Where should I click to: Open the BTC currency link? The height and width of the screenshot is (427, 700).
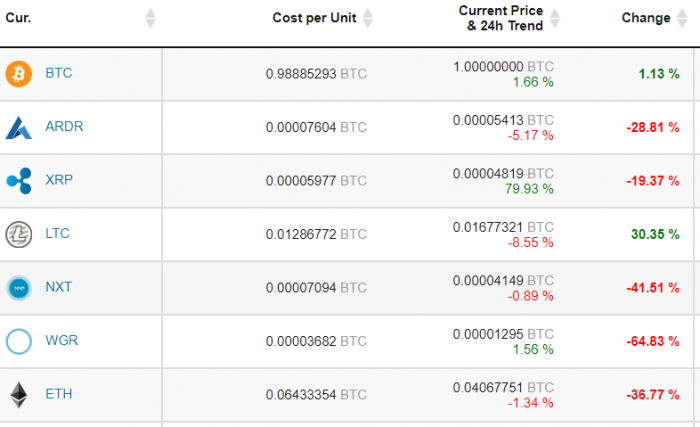coord(58,73)
